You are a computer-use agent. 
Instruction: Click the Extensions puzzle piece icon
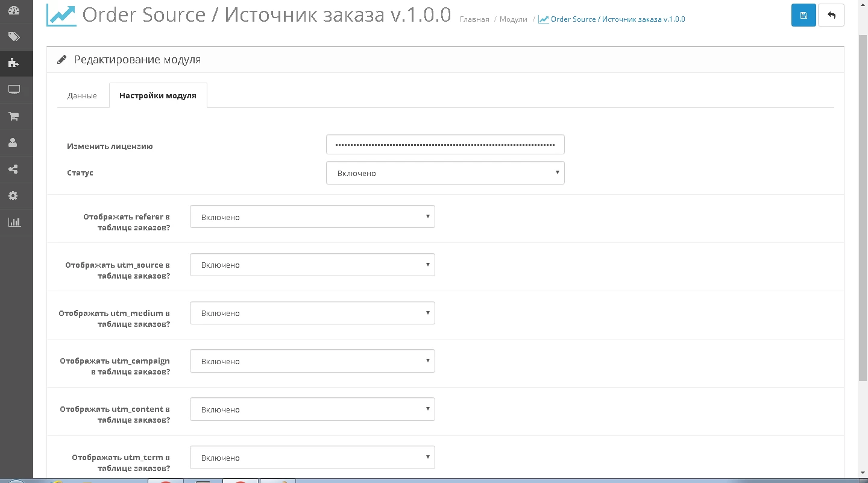click(x=13, y=63)
